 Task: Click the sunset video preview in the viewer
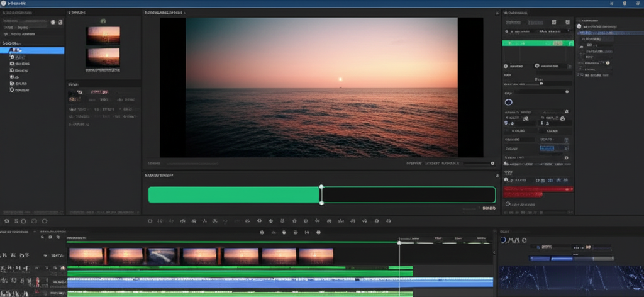[321, 87]
